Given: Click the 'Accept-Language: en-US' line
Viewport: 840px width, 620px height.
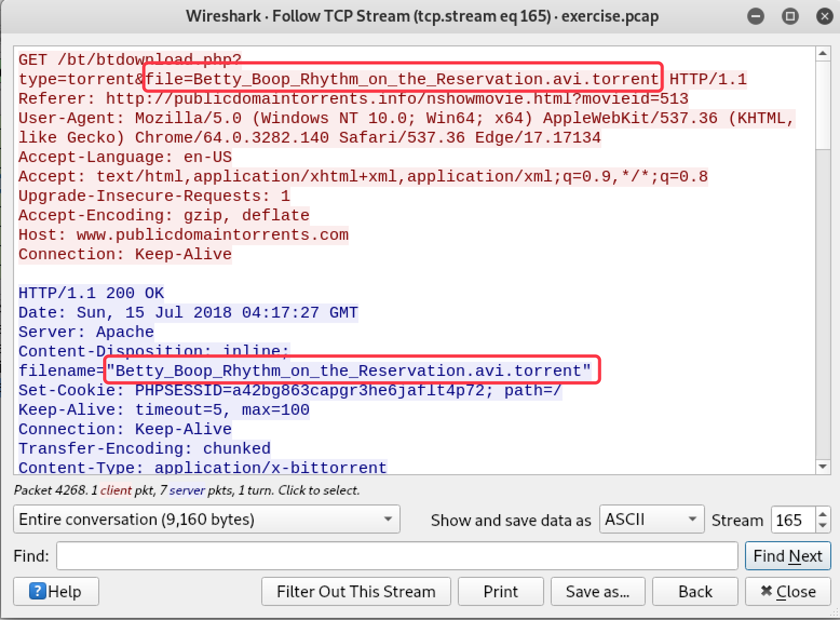Looking at the screenshot, I should coord(125,157).
